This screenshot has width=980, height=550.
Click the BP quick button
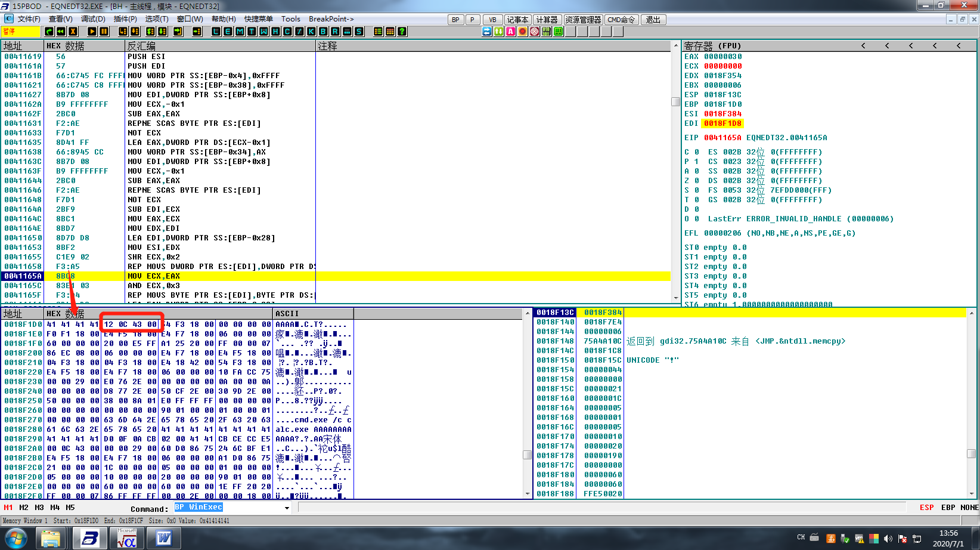coord(455,20)
